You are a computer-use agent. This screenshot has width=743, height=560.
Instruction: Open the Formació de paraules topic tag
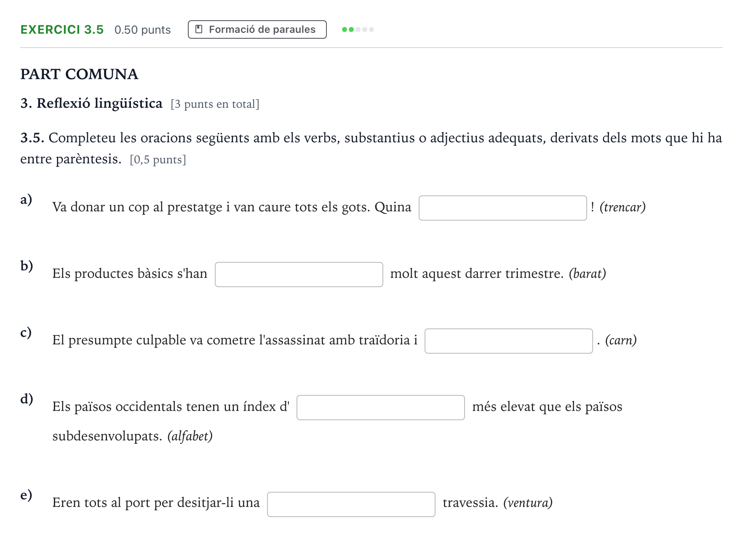[257, 29]
